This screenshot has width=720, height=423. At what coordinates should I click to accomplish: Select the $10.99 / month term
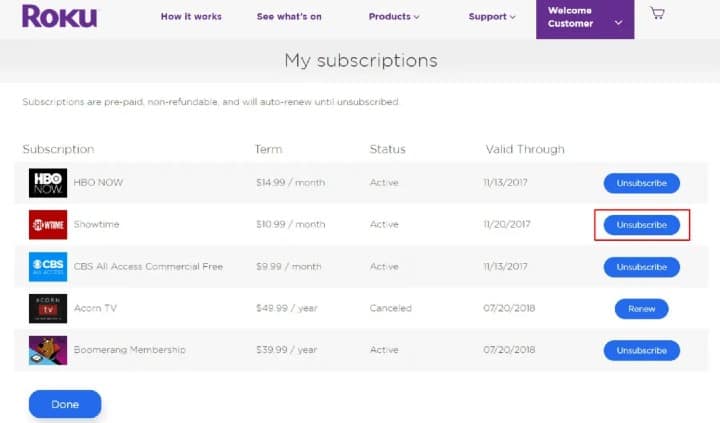point(291,224)
